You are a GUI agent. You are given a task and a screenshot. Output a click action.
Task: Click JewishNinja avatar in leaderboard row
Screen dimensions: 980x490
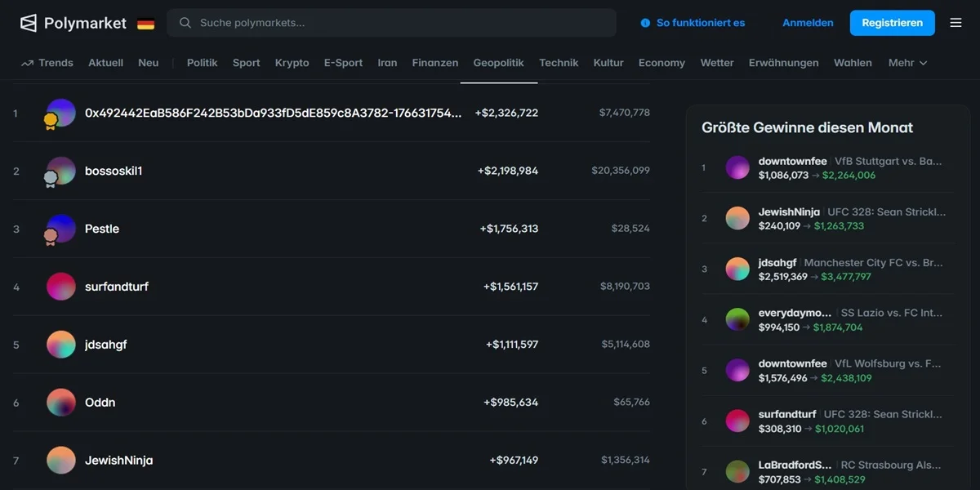click(x=61, y=461)
